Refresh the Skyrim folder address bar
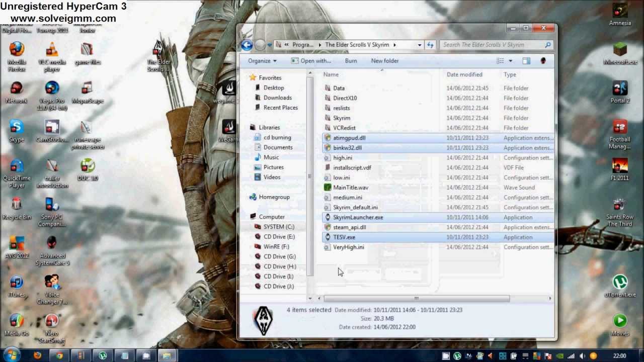Viewport: 644px width, 362px height. click(x=430, y=45)
